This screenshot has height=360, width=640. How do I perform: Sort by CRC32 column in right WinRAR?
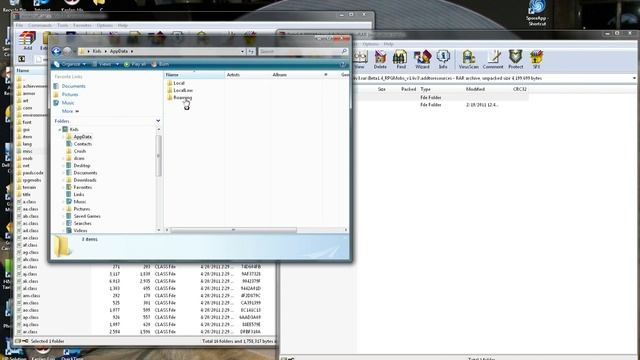[x=519, y=89]
